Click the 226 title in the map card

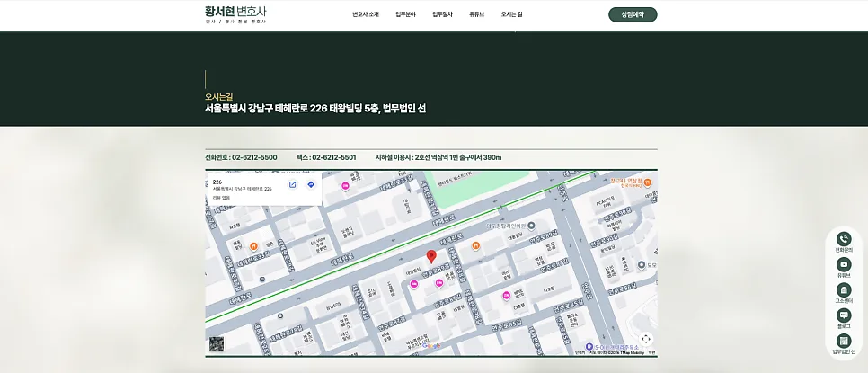pos(217,182)
